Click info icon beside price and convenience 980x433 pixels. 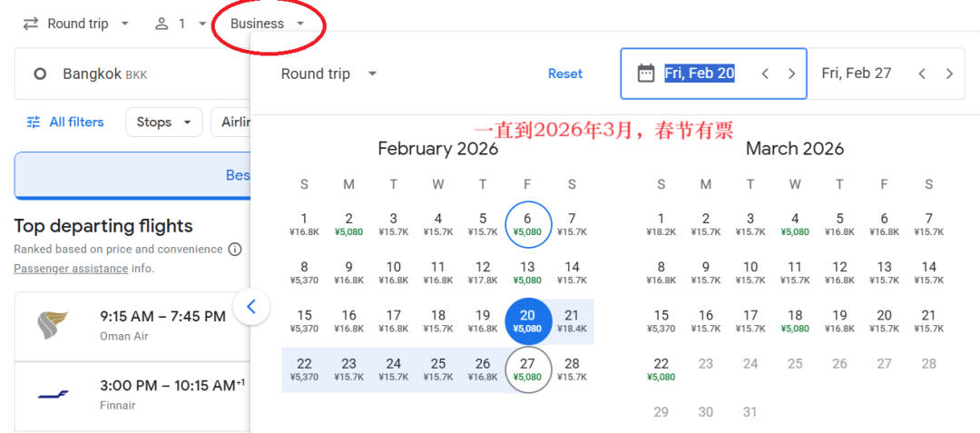coord(235,250)
